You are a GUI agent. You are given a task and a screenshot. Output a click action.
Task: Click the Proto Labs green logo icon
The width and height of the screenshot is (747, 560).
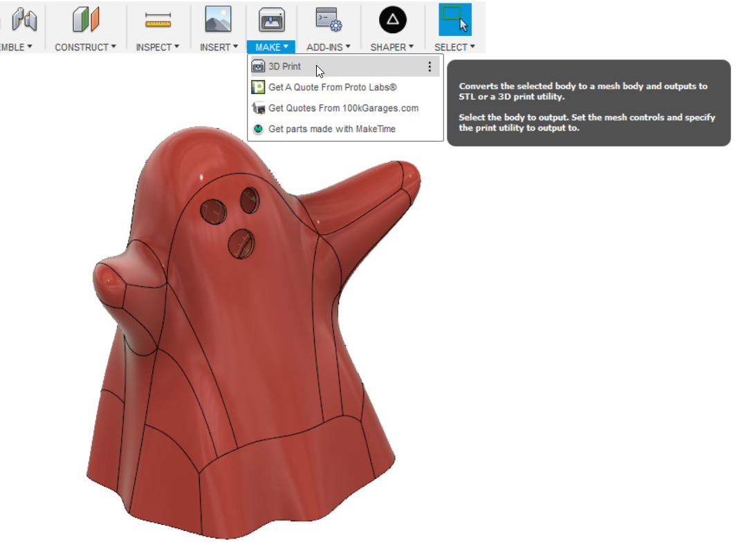(258, 87)
